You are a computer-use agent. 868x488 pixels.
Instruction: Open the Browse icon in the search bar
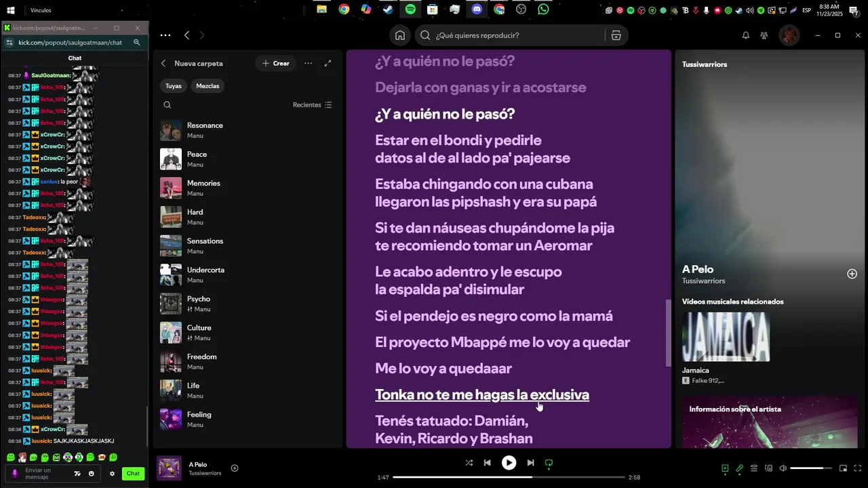coord(616,35)
